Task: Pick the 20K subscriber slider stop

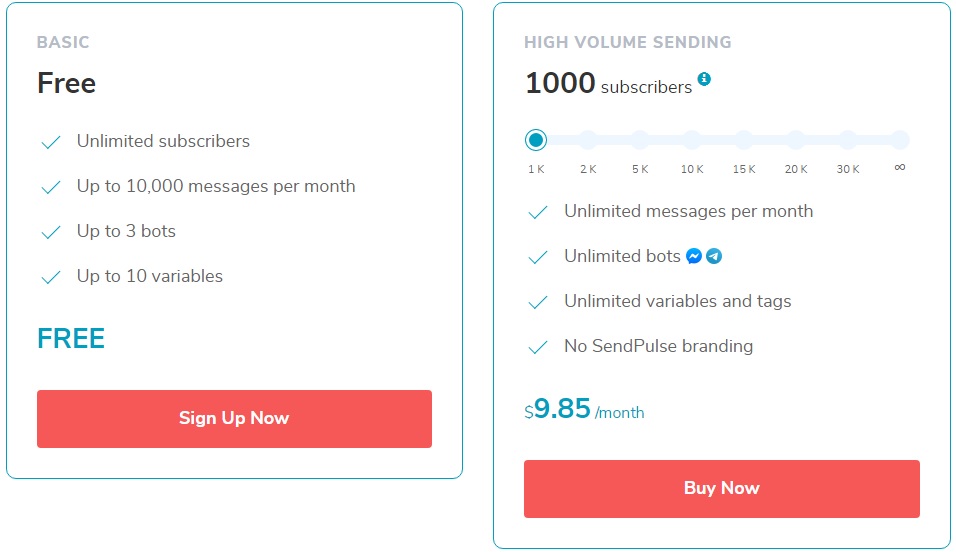Action: point(796,140)
